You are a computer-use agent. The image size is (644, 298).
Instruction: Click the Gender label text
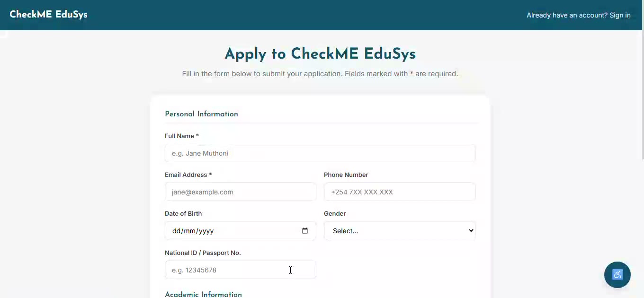(335, 213)
